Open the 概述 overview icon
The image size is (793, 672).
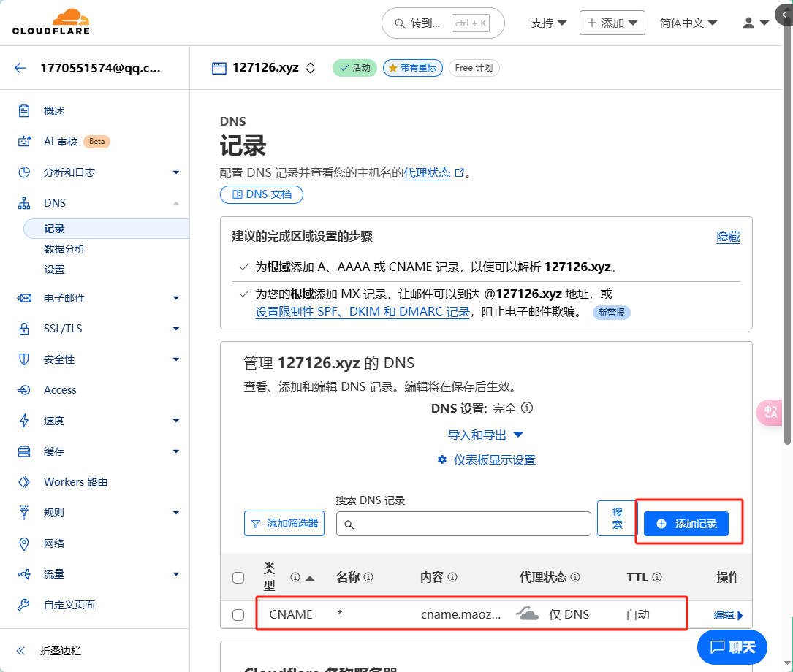point(24,111)
